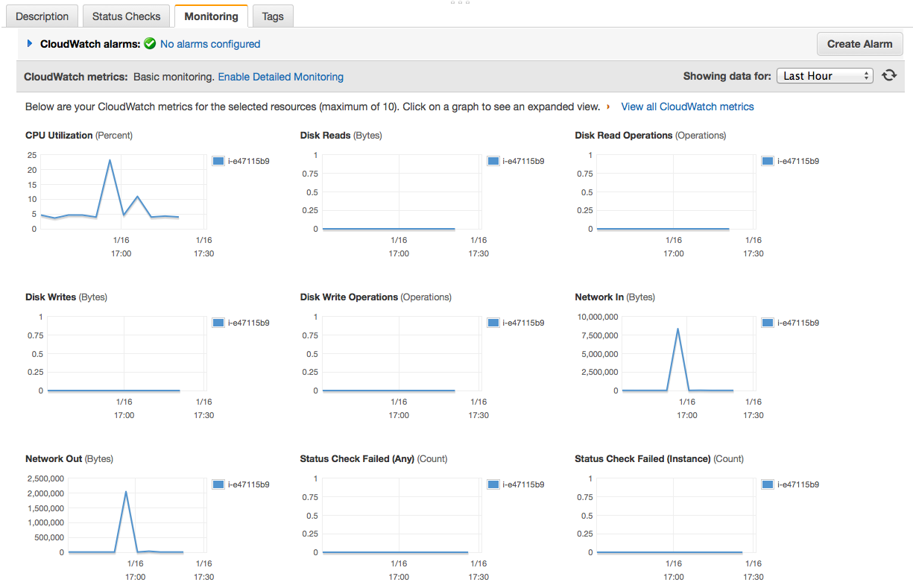
Task: Click the Create Alarm button
Action: coord(859,44)
